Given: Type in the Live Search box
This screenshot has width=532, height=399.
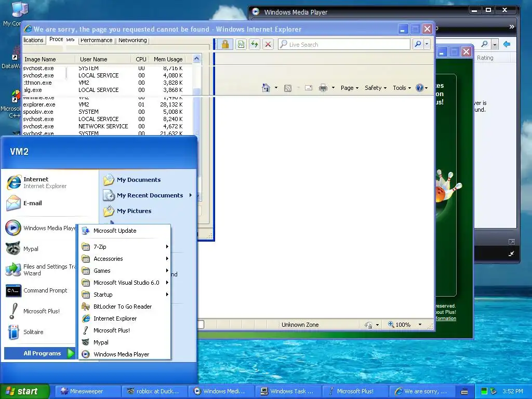Looking at the screenshot, I should point(344,45).
